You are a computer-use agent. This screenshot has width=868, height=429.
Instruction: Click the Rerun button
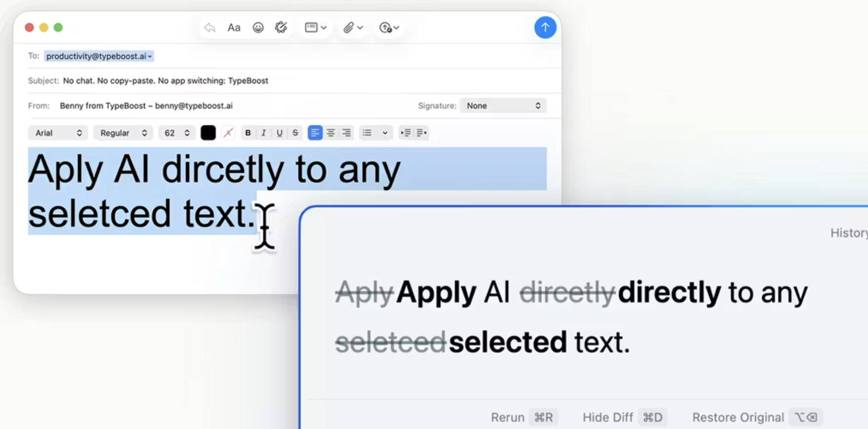point(524,417)
